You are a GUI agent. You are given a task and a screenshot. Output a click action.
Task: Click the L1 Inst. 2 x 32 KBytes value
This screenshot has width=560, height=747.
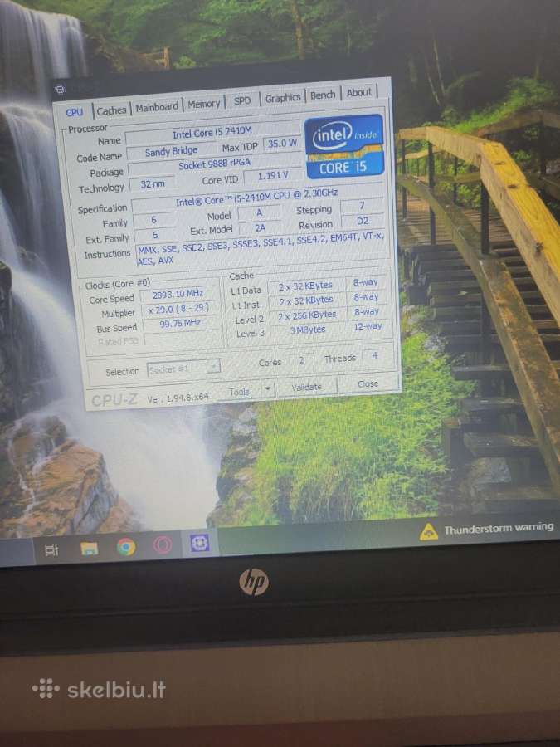(x=305, y=301)
